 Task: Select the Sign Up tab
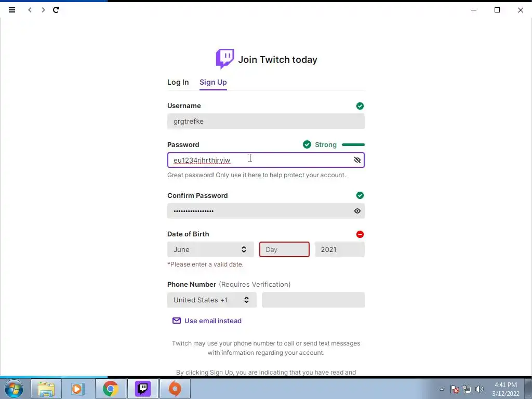point(213,82)
